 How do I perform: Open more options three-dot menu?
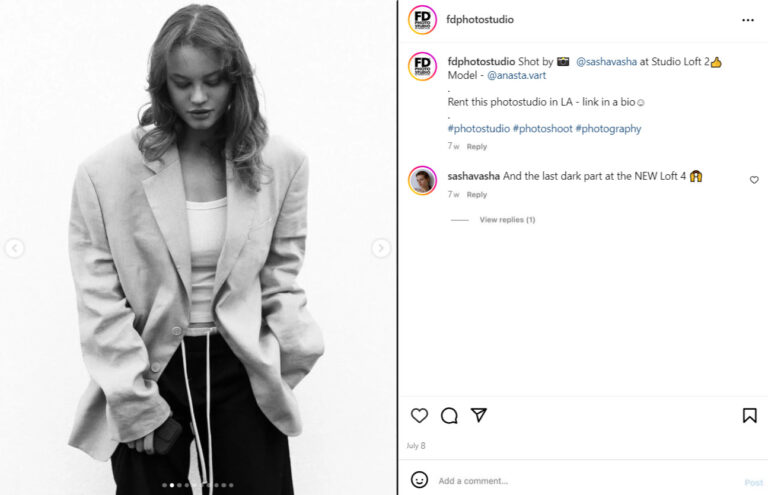[747, 20]
